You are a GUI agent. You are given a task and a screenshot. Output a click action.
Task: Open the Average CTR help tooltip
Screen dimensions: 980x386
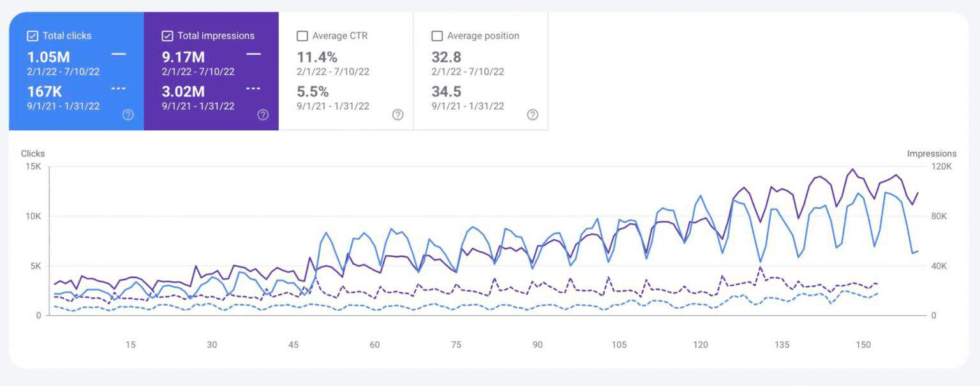397,115
